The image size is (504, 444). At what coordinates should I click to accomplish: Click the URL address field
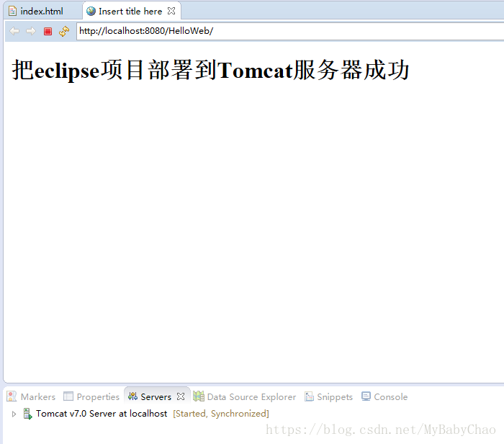pyautogui.click(x=290, y=31)
